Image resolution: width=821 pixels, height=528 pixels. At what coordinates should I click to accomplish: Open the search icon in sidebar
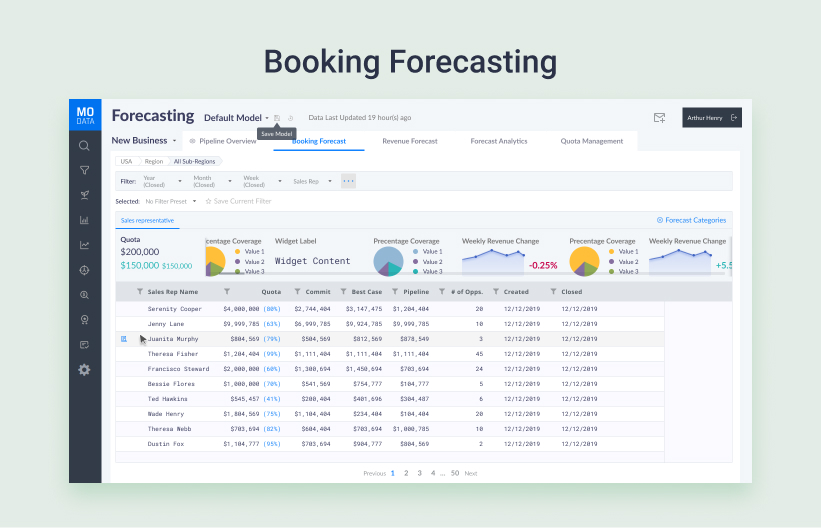tap(84, 146)
